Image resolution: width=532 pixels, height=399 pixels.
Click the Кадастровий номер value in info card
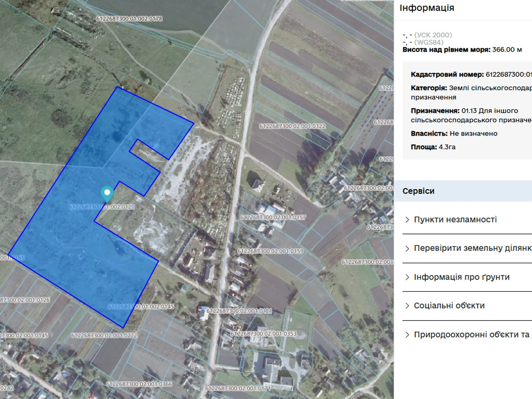tap(508, 74)
